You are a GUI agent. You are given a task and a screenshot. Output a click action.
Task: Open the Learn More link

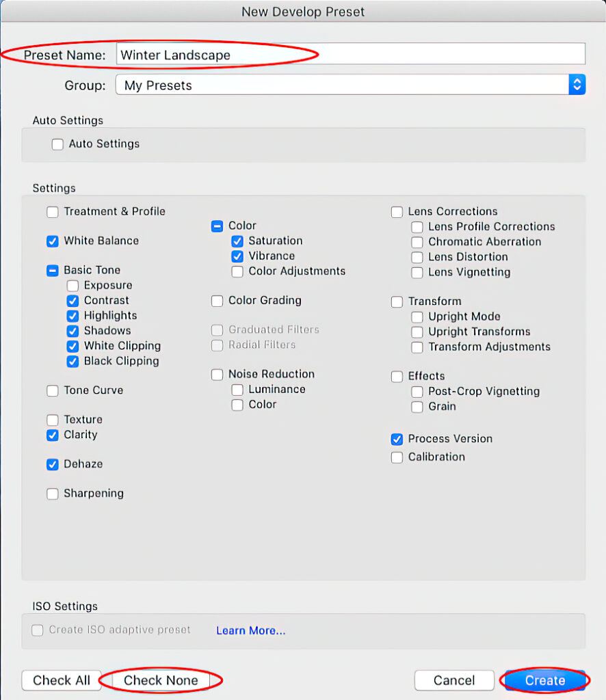(250, 631)
